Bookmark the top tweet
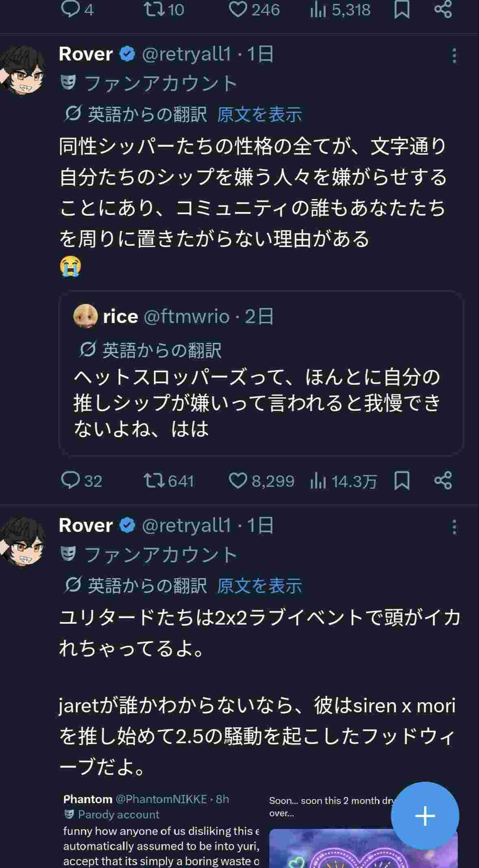The height and width of the screenshot is (868, 479). (x=402, y=9)
